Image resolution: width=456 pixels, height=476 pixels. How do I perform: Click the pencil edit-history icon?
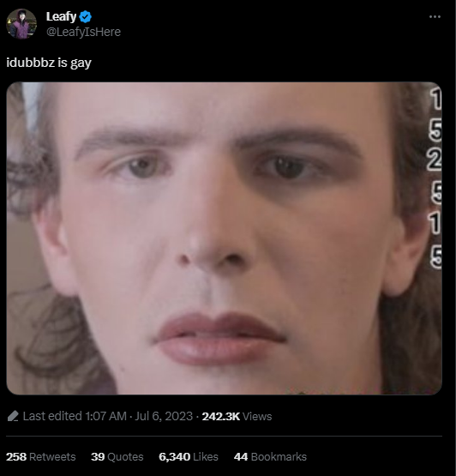(x=13, y=416)
